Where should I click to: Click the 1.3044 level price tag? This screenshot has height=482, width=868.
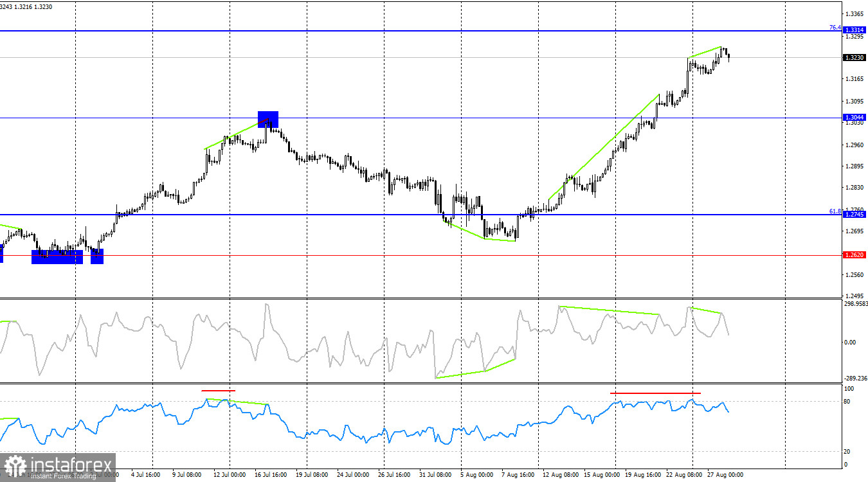pyautogui.click(x=854, y=117)
